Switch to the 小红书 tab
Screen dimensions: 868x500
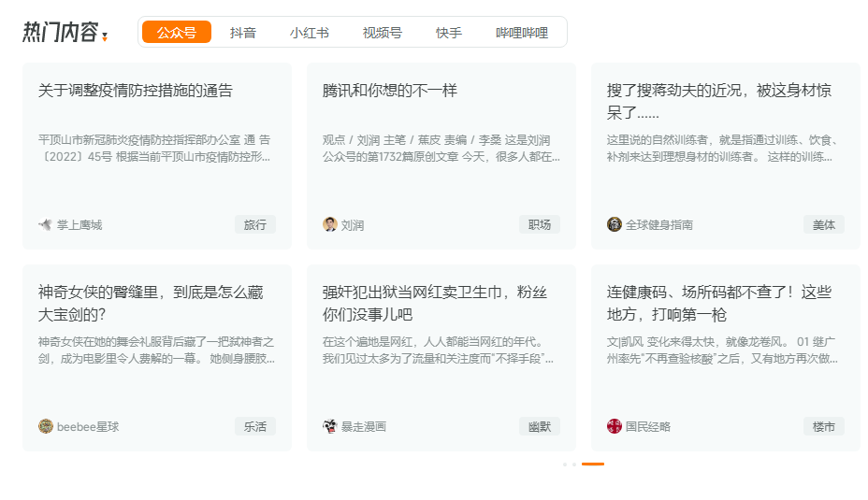click(309, 33)
